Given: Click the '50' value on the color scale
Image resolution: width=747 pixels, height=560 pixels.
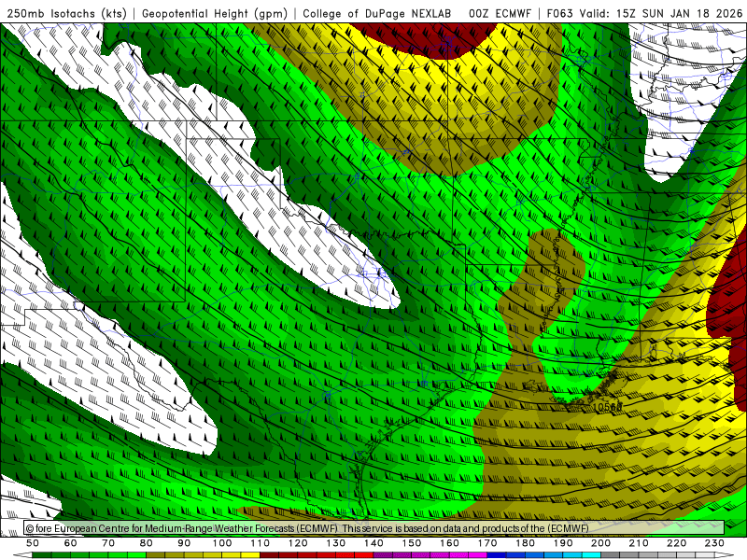Looking at the screenshot, I should (x=33, y=543).
